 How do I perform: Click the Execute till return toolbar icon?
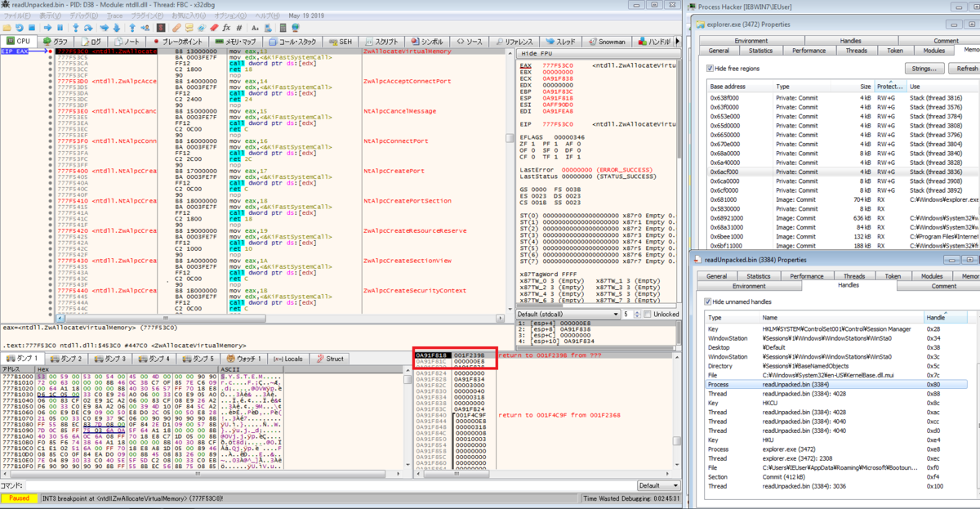[x=132, y=28]
